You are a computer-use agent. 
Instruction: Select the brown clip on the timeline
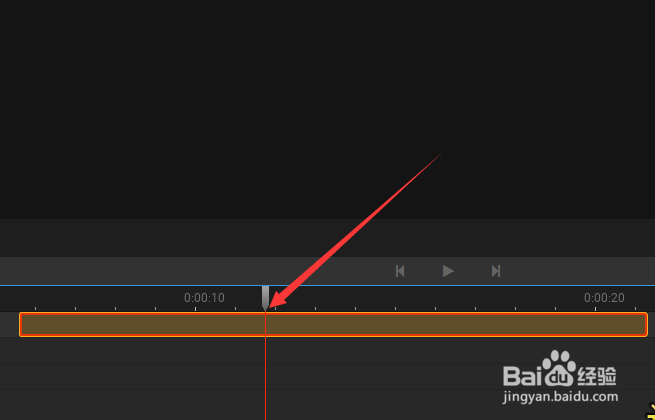click(x=333, y=324)
